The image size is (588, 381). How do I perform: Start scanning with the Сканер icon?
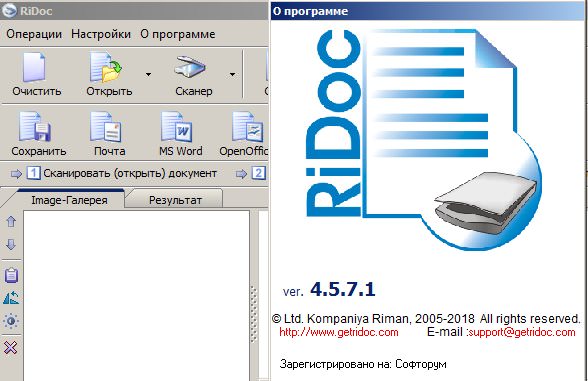pos(190,67)
